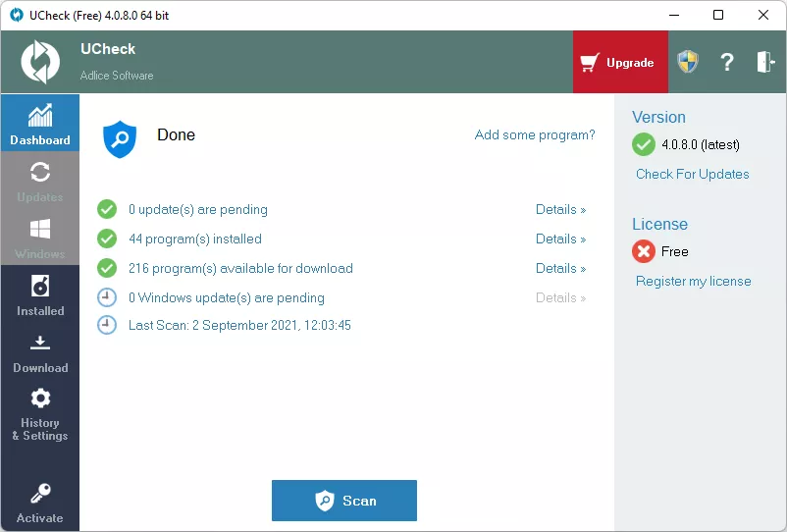This screenshot has height=532, width=787.
Task: Open the Updates section in sidebar
Action: point(40,181)
